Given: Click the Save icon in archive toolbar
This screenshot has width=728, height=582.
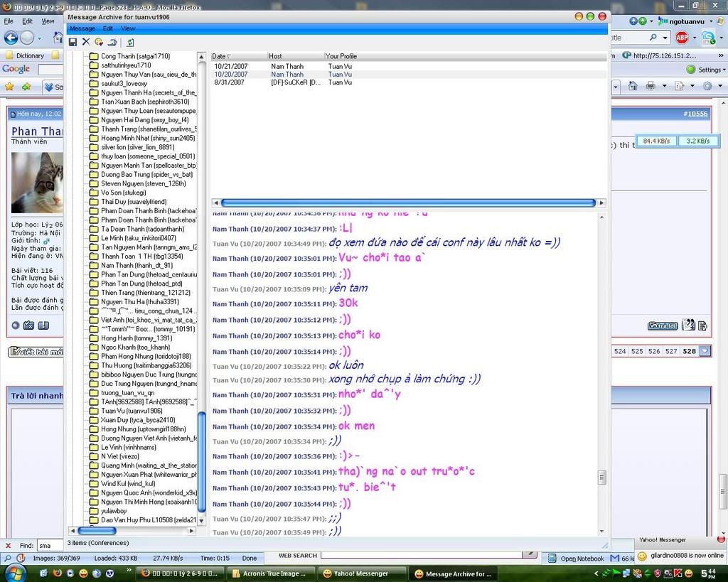Looking at the screenshot, I should coord(73,43).
